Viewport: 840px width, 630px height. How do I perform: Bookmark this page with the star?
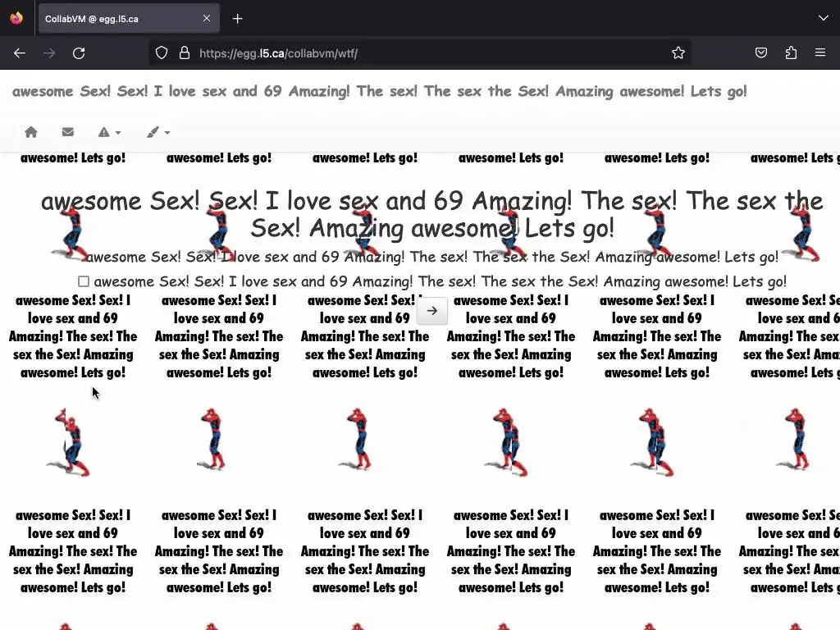(x=678, y=53)
